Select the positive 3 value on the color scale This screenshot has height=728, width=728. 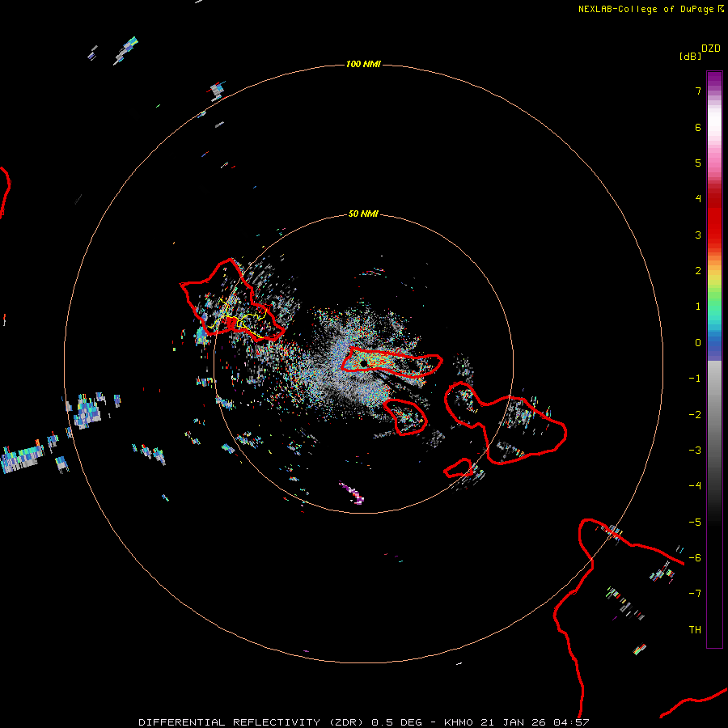click(x=698, y=235)
